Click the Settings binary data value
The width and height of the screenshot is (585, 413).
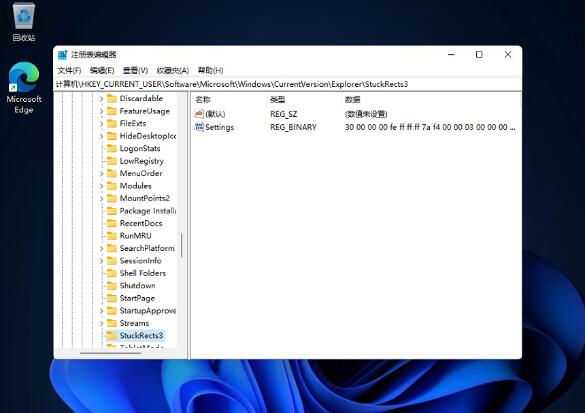(430, 127)
